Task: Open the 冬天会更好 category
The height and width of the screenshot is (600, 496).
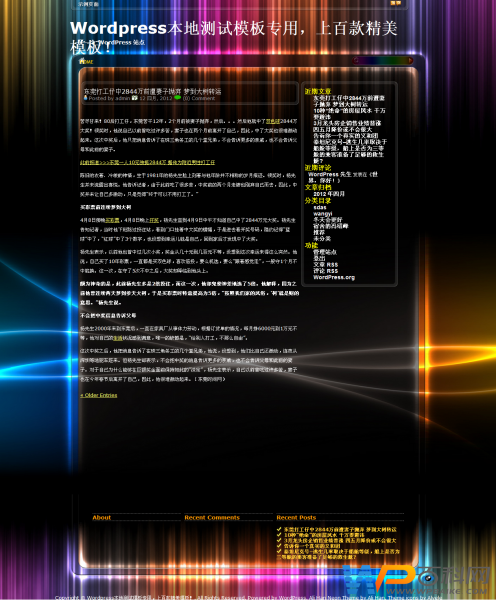Action: pos(328,220)
